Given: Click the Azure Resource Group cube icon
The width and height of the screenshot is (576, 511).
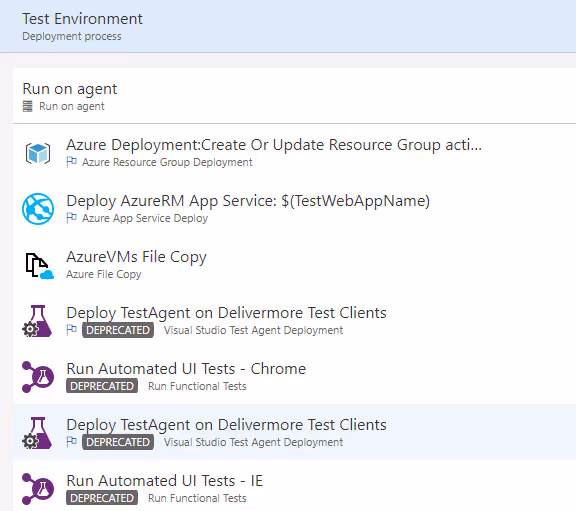Looking at the screenshot, I should (38, 153).
